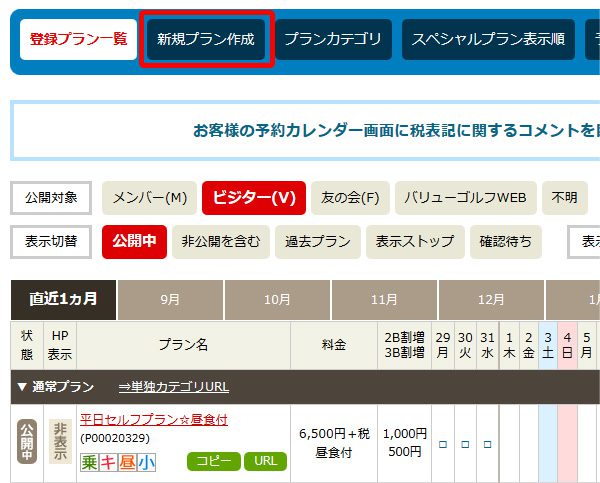Toggle the 31水 availability square

(488, 444)
